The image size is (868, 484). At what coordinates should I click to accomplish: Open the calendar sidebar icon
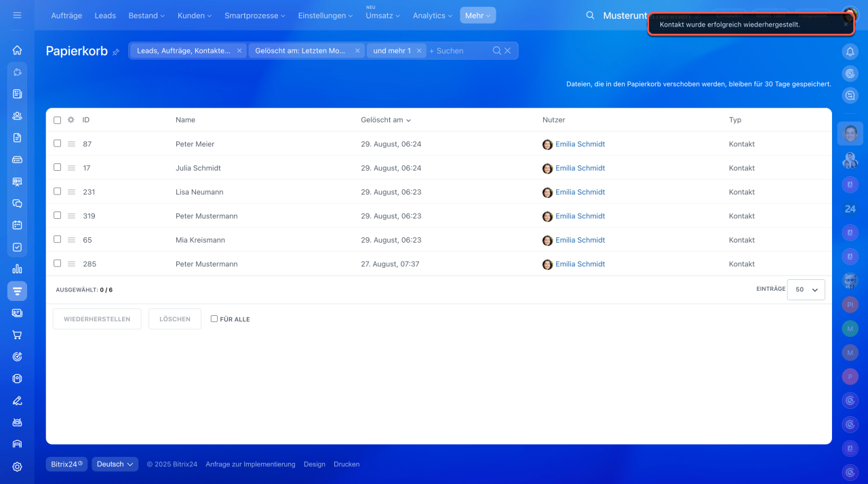(17, 225)
